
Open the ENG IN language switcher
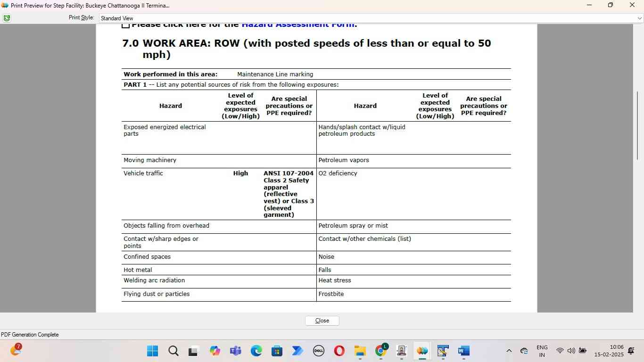coord(542,351)
